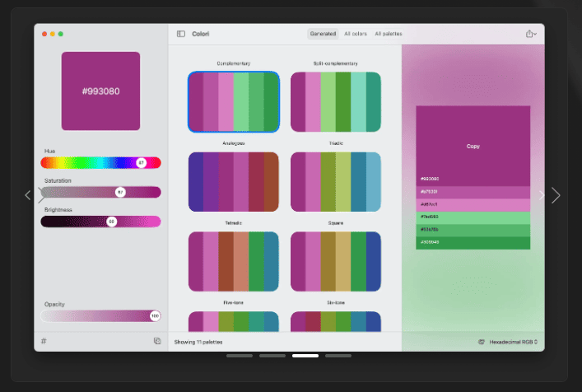
Task: Click the fourth gallery page indicator
Action: 338,356
